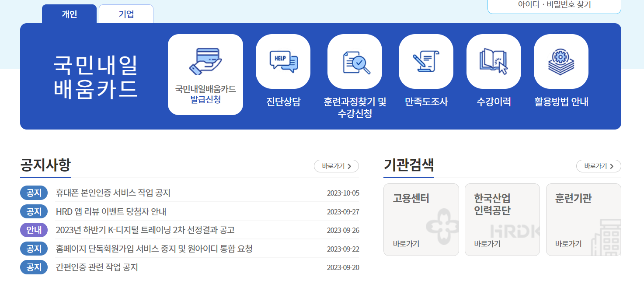This screenshot has width=644, height=291.
Task: Click the 안내 badge on K-디지털 notice
Action: [34, 230]
